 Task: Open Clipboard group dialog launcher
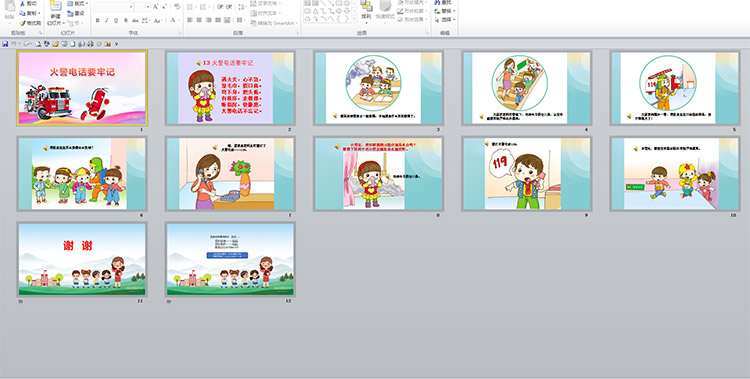pyautogui.click(x=41, y=33)
